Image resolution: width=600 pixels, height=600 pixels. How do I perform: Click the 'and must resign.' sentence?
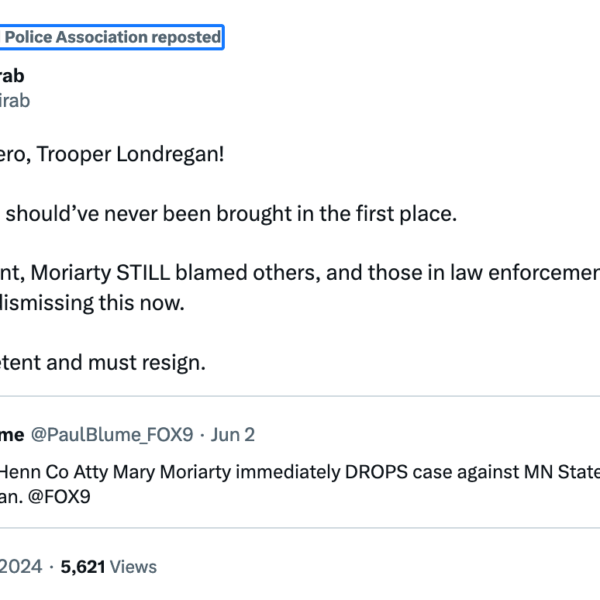(x=103, y=362)
